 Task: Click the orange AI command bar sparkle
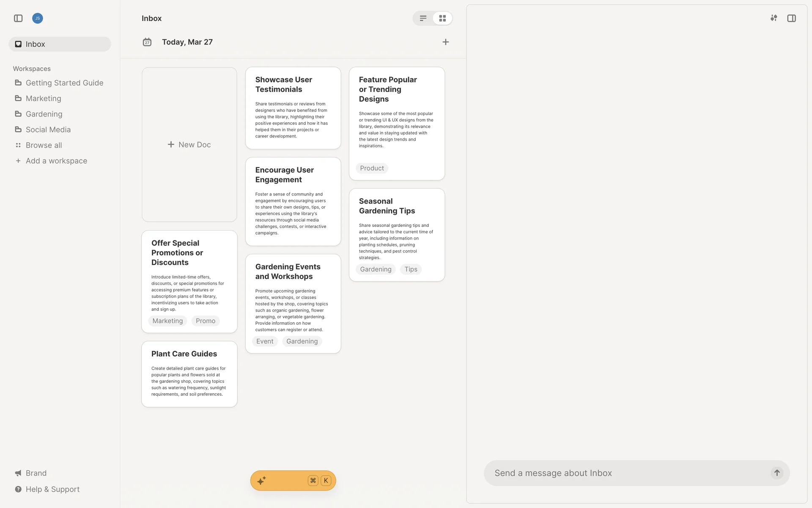[x=261, y=480]
